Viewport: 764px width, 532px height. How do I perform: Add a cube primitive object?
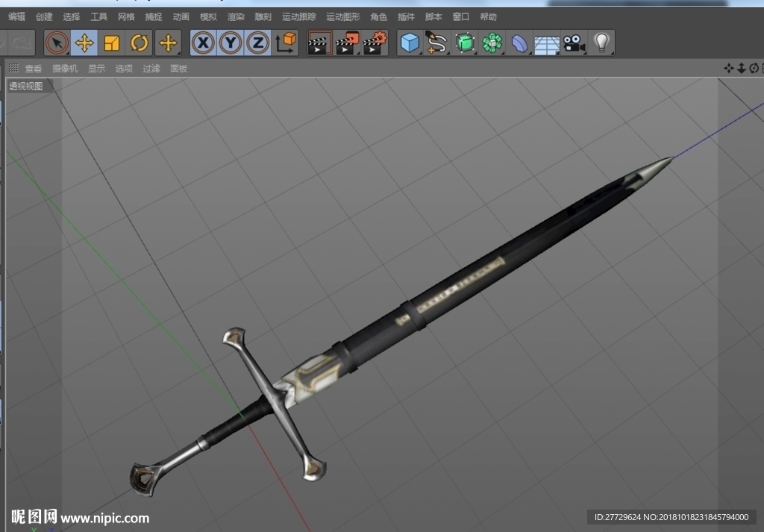pyautogui.click(x=410, y=43)
